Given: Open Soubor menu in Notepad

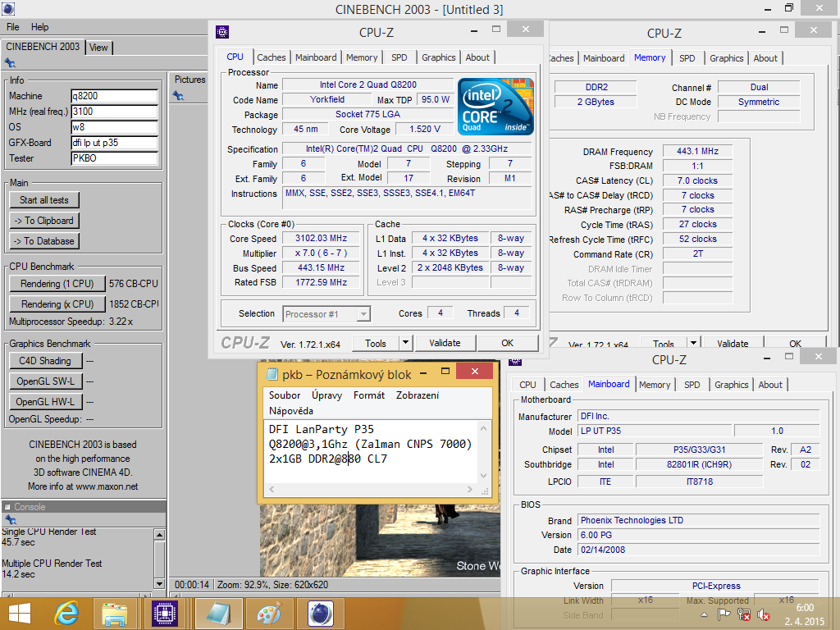Looking at the screenshot, I should coord(285,395).
